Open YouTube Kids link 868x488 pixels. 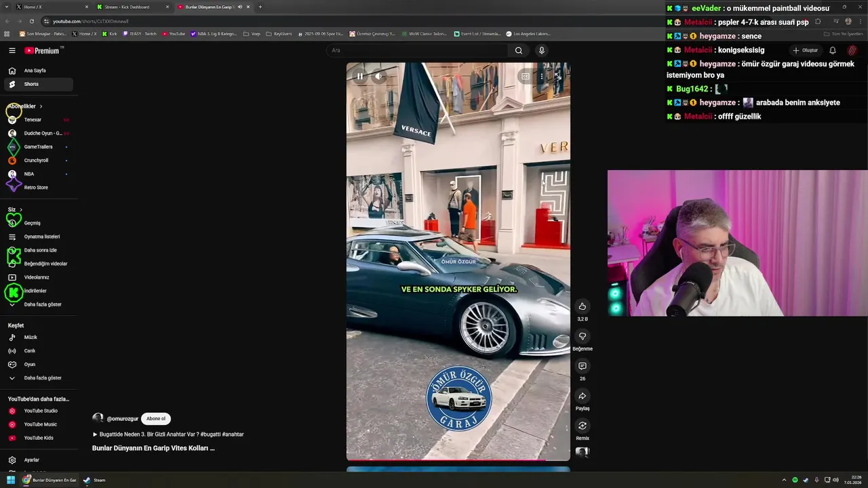pos(39,438)
